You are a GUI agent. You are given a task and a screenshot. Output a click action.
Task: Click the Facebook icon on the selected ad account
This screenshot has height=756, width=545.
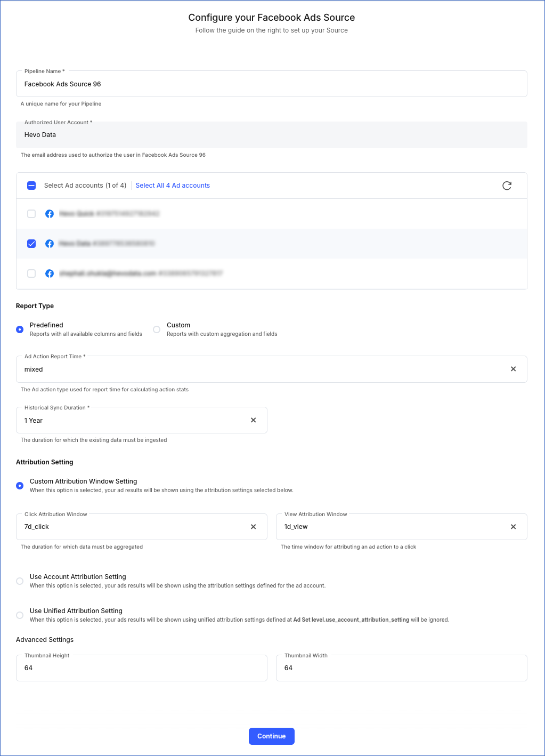(x=49, y=244)
